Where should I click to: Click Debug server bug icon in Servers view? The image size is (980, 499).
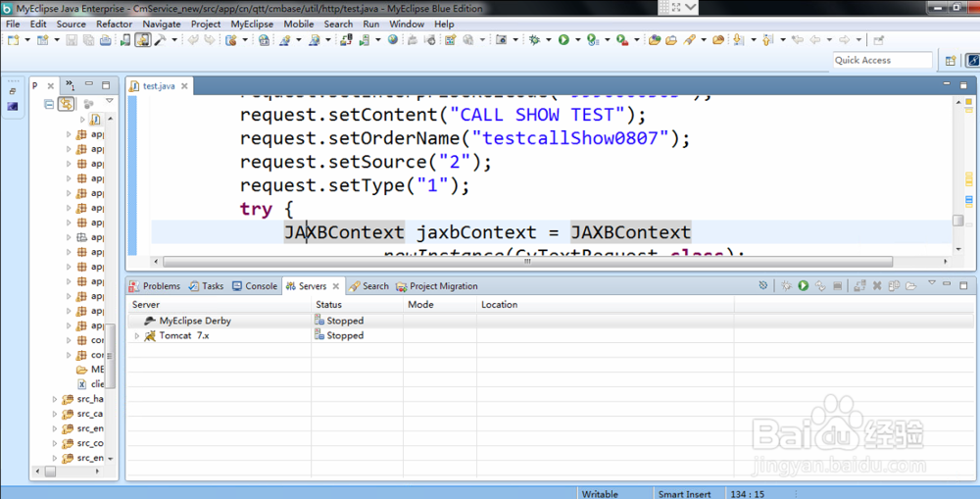click(786, 285)
